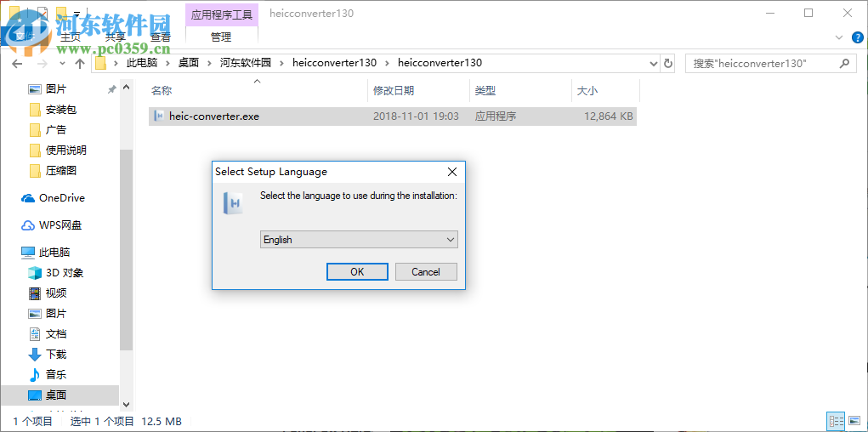The height and width of the screenshot is (432, 868).
Task: Click the 视频 film icon
Action: tap(35, 293)
